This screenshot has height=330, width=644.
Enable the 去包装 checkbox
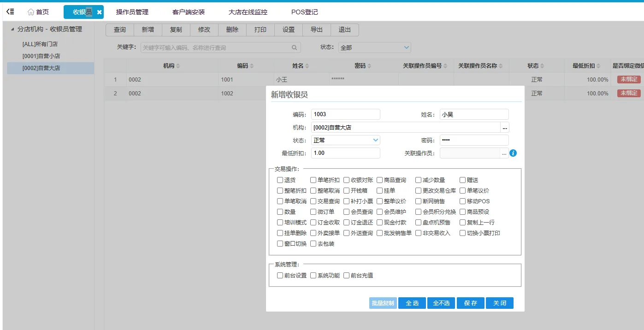coord(313,244)
